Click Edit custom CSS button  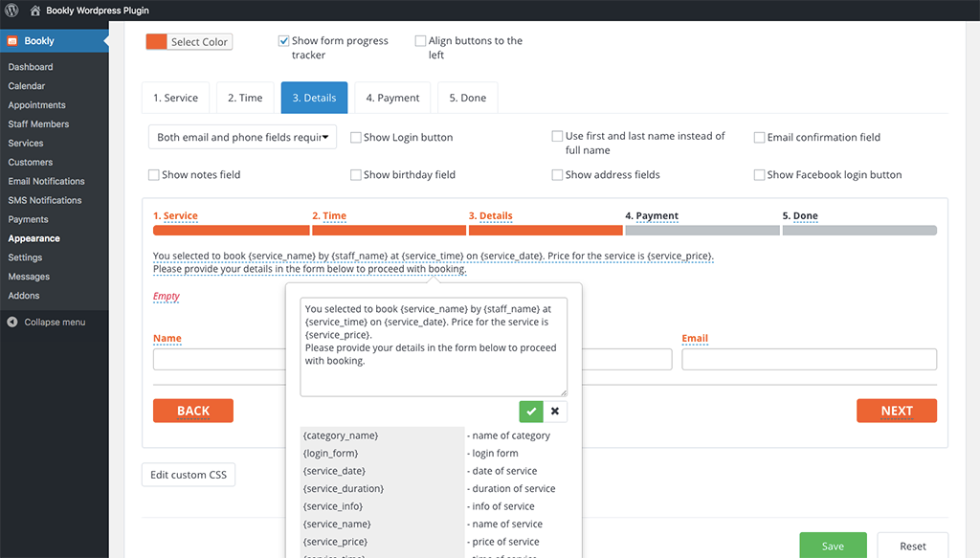click(189, 475)
